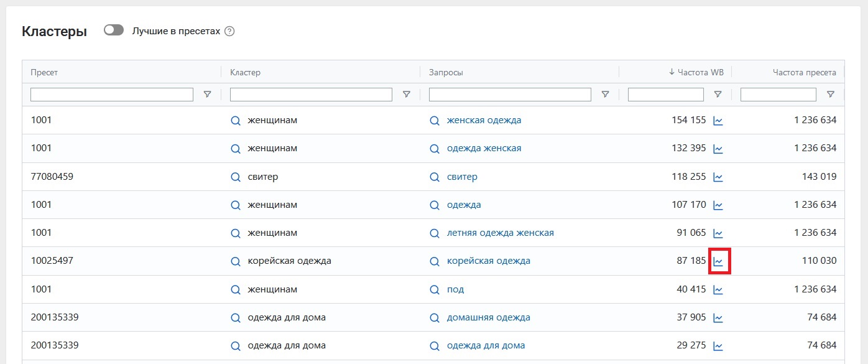Open chart icon for одежда женская row

point(718,149)
